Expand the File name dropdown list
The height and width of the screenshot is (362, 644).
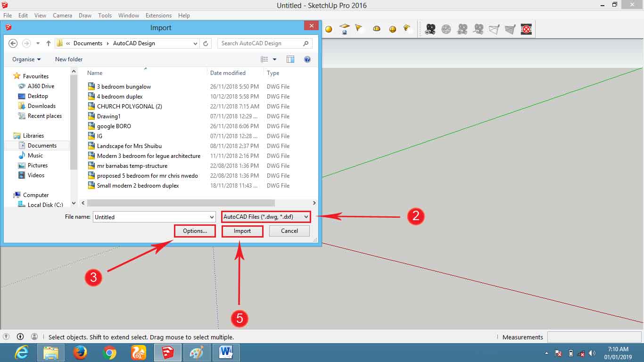212,217
